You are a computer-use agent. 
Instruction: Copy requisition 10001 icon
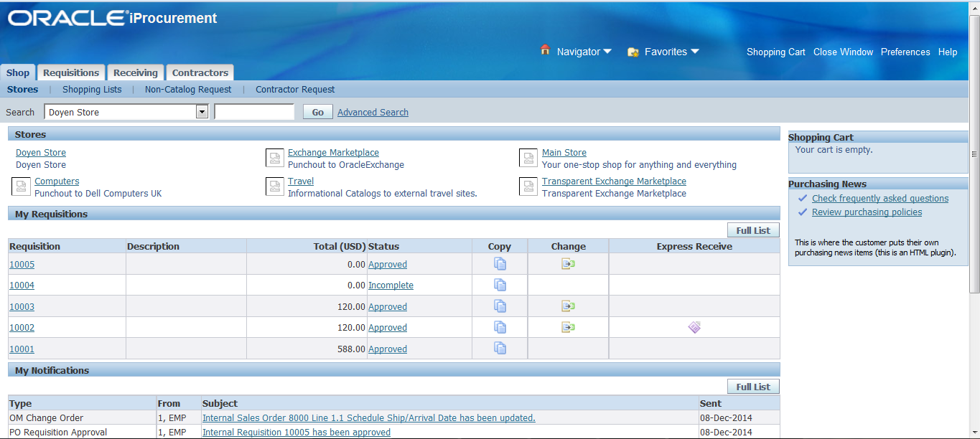click(x=500, y=349)
